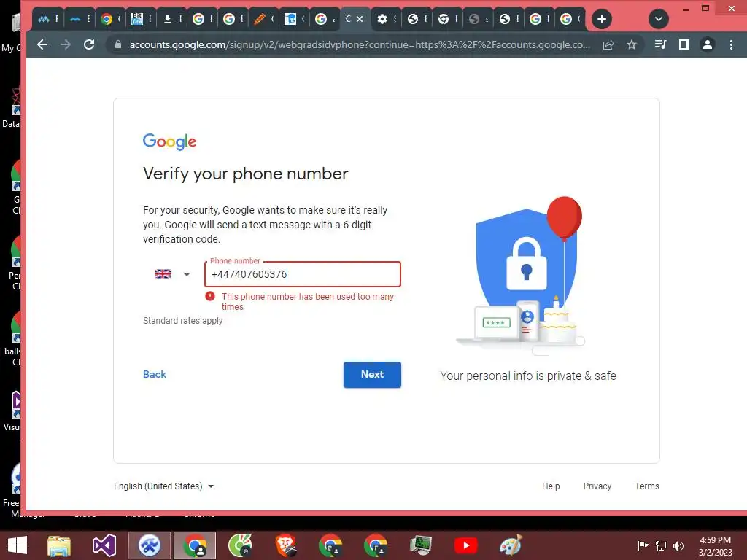
Task: Open the Chrome profile avatar icon
Action: pos(708,44)
